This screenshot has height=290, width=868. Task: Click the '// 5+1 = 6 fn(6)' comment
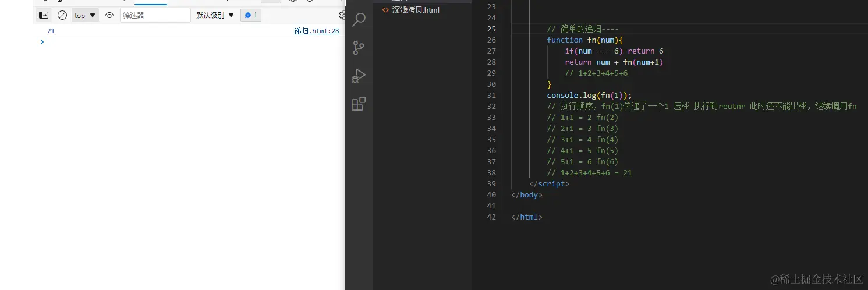[x=582, y=161]
